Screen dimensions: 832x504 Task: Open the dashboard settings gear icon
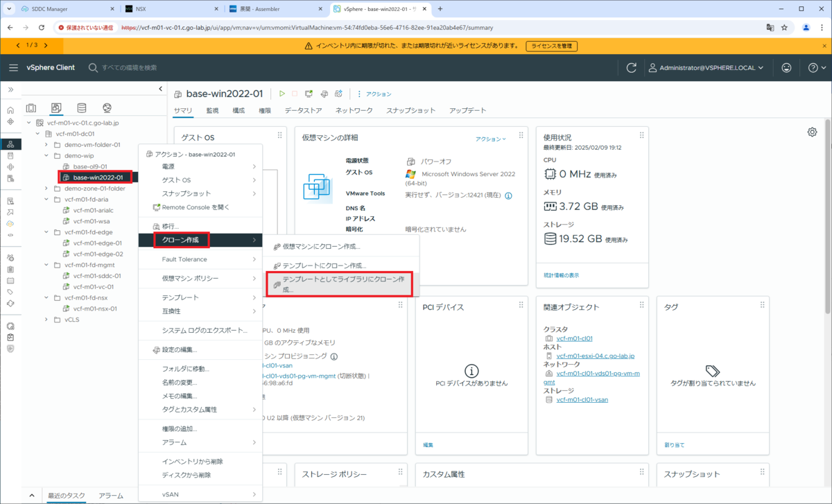click(812, 132)
